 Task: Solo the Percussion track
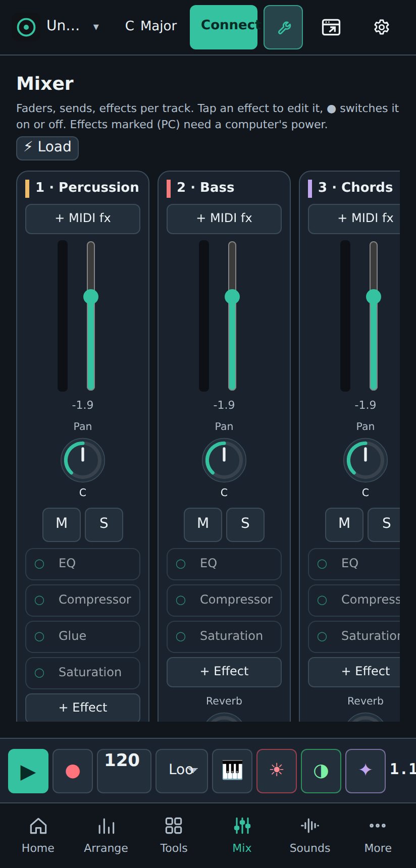pos(104,524)
